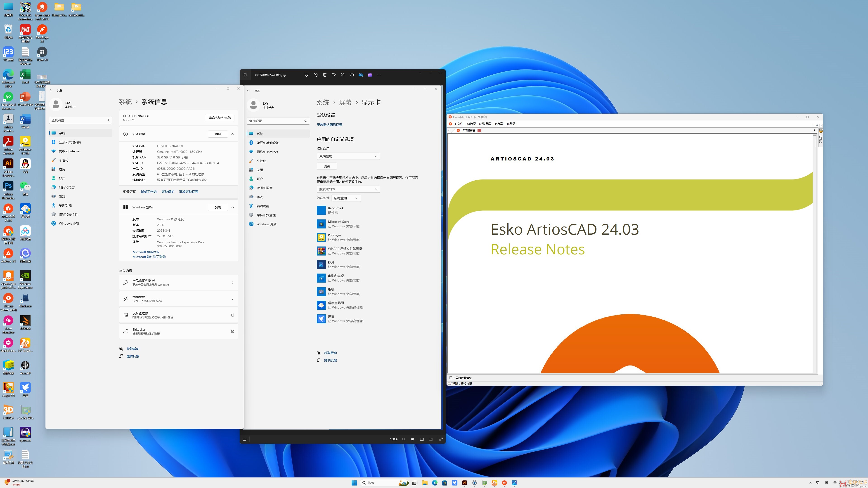Open the 系统保护 link

click(168, 192)
